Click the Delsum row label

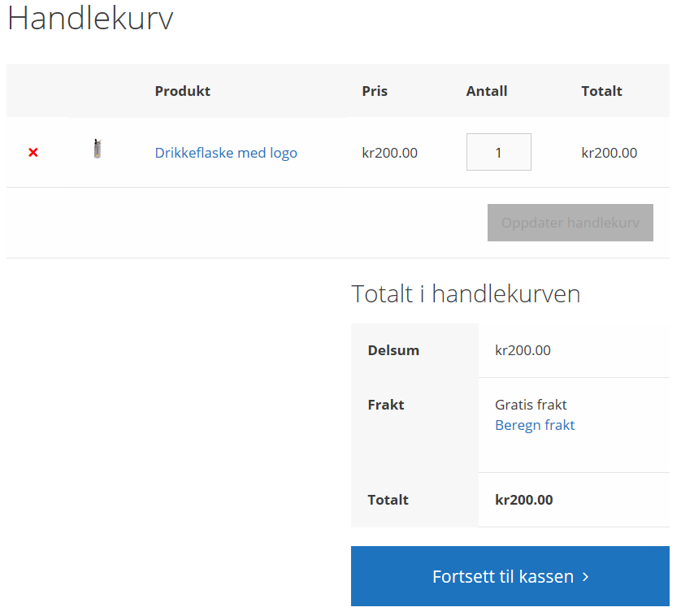pos(393,350)
